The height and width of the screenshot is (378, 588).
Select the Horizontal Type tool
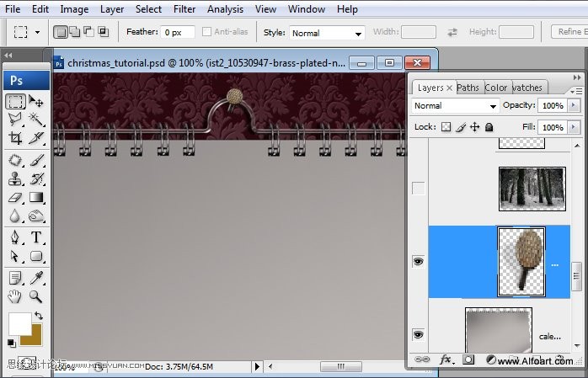[36, 237]
